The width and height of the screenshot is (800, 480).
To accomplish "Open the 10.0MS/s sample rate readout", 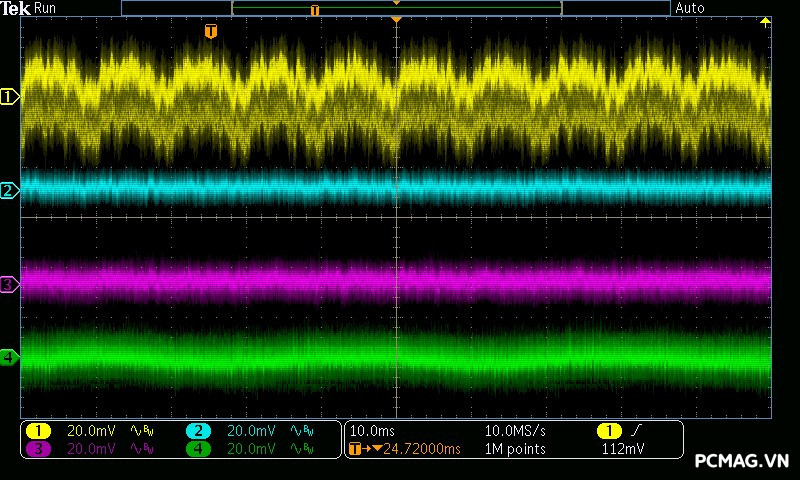I will click(515, 431).
